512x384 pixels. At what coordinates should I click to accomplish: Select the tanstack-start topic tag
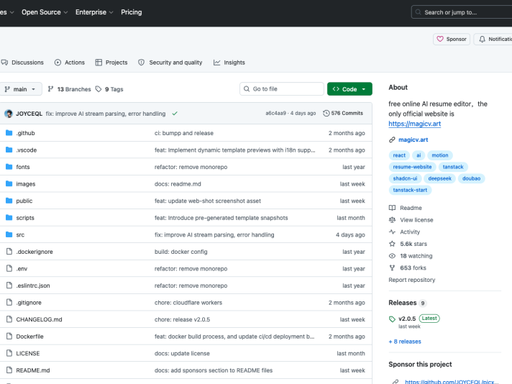pos(410,190)
